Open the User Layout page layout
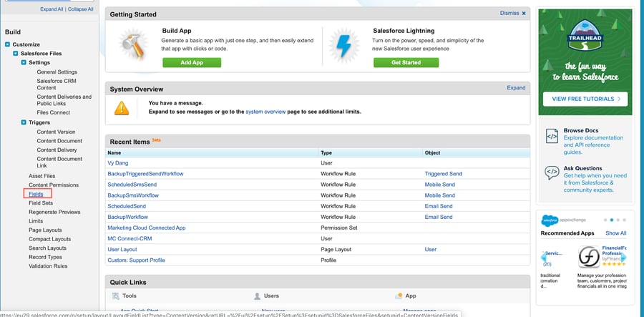The width and height of the screenshot is (644, 317). click(122, 249)
